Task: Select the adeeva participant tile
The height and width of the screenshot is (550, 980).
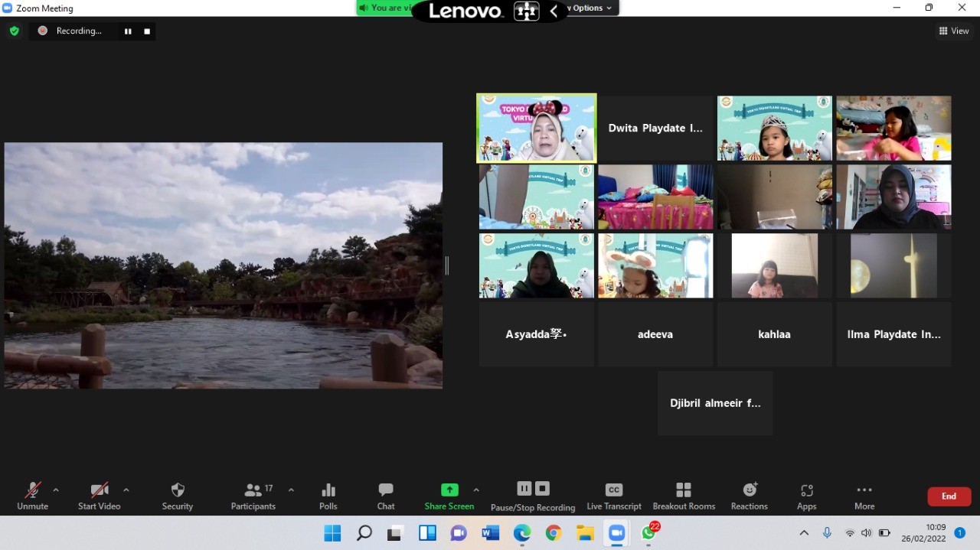Action: [655, 334]
